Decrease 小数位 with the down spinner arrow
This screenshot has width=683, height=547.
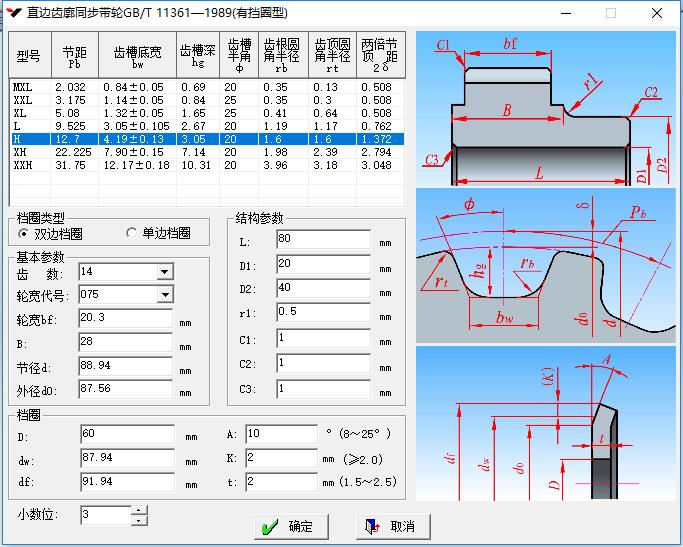click(x=139, y=521)
